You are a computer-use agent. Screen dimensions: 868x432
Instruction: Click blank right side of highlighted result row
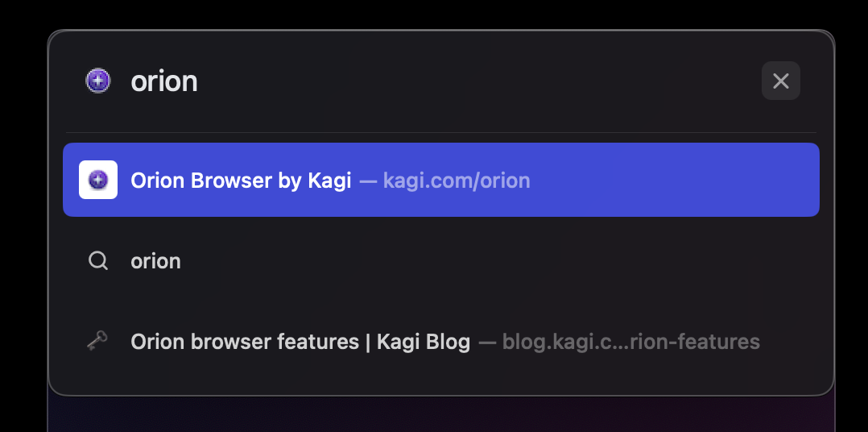click(x=684, y=180)
